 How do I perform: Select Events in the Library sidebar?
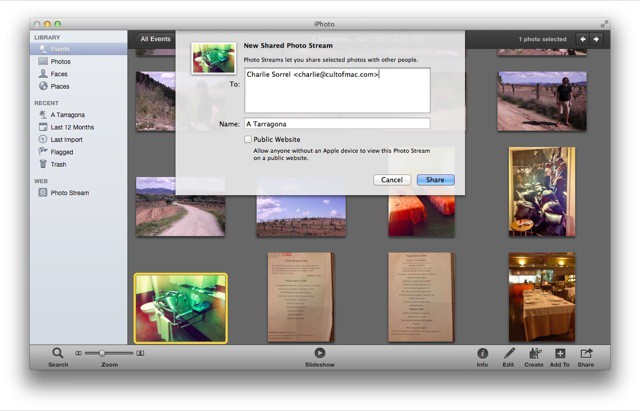pyautogui.click(x=60, y=48)
